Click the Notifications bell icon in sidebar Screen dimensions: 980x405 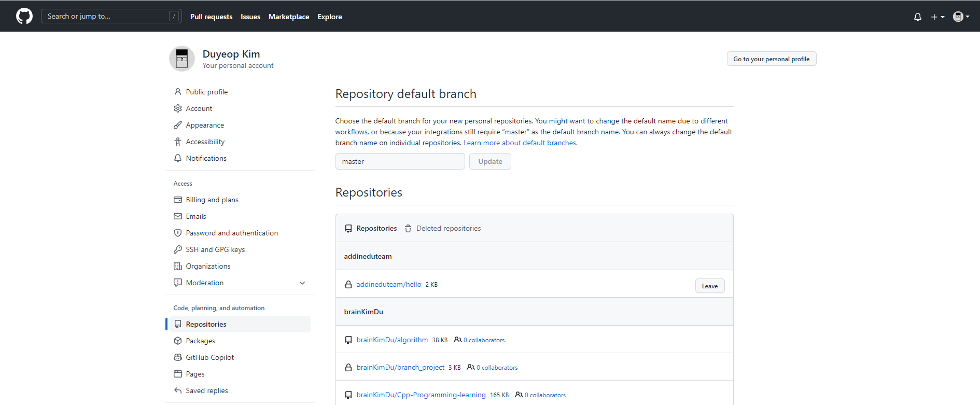[x=178, y=158]
